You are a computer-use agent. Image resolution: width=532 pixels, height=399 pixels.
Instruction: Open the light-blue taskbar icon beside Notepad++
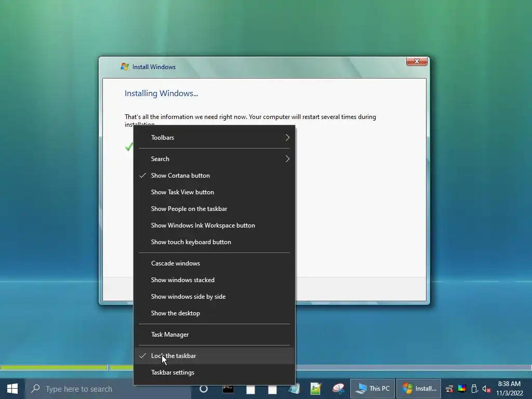(x=294, y=389)
